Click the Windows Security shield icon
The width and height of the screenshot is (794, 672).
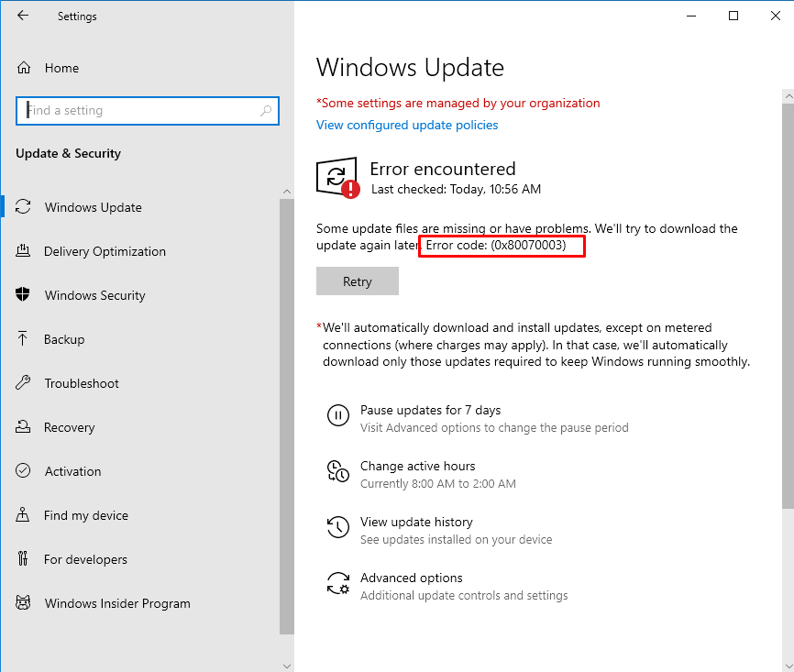click(x=23, y=294)
